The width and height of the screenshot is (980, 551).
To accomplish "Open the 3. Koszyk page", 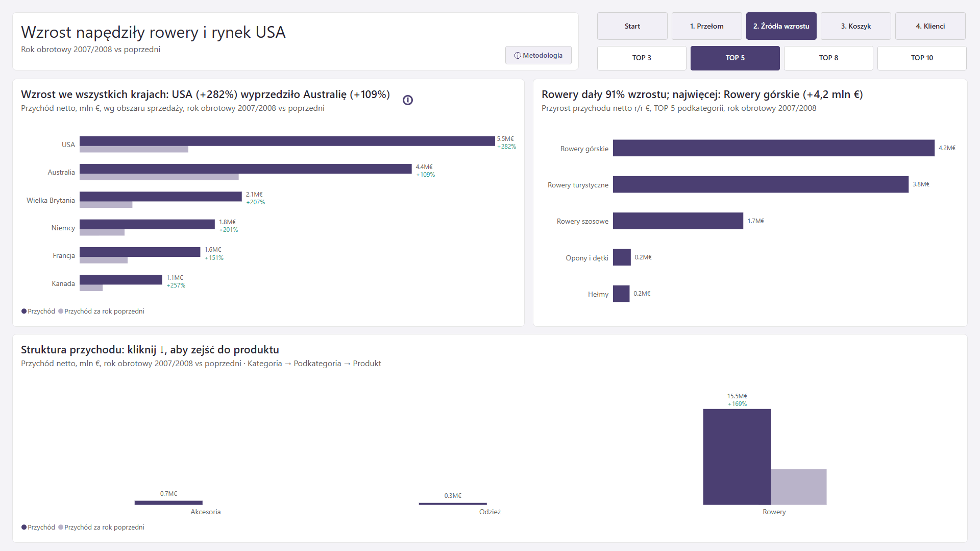I will click(855, 26).
